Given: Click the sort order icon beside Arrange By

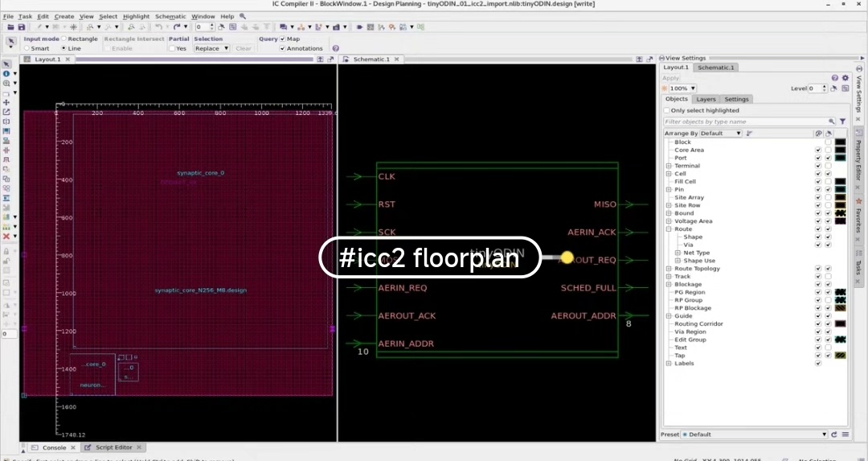Looking at the screenshot, I should click(750, 134).
